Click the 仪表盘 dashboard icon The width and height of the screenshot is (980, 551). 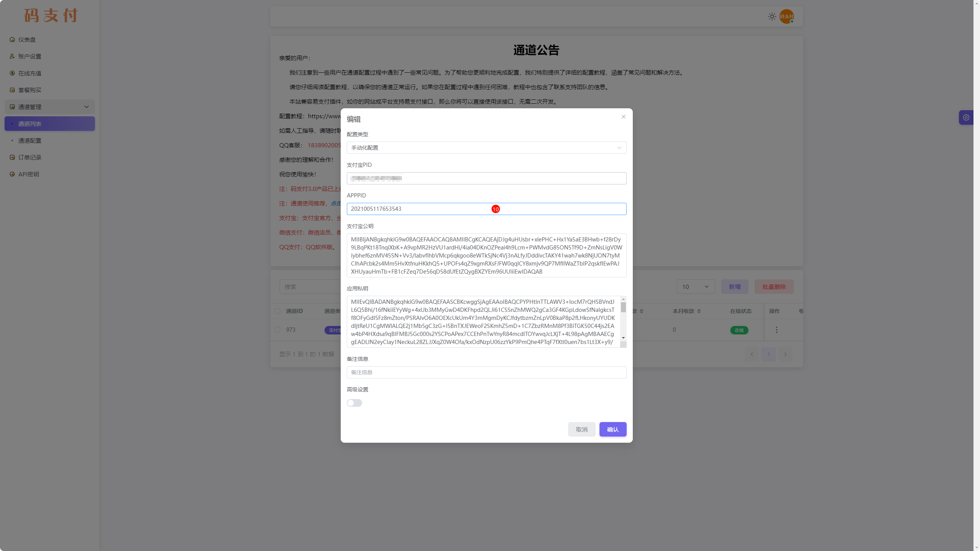point(12,39)
